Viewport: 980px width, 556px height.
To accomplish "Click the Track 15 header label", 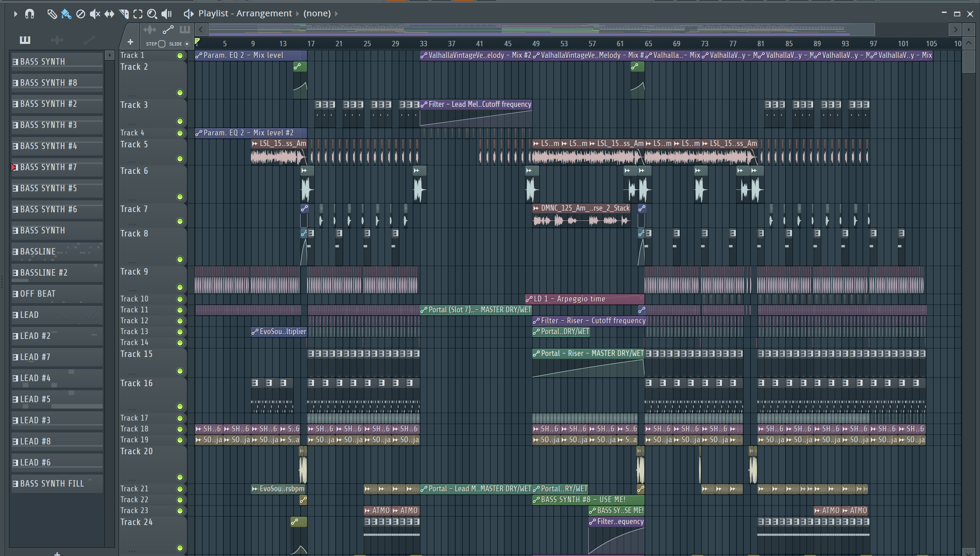I will click(x=137, y=354).
